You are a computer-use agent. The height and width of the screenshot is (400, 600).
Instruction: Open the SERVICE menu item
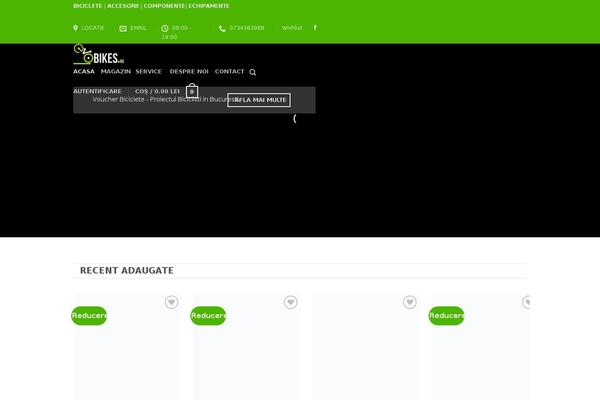(x=148, y=72)
